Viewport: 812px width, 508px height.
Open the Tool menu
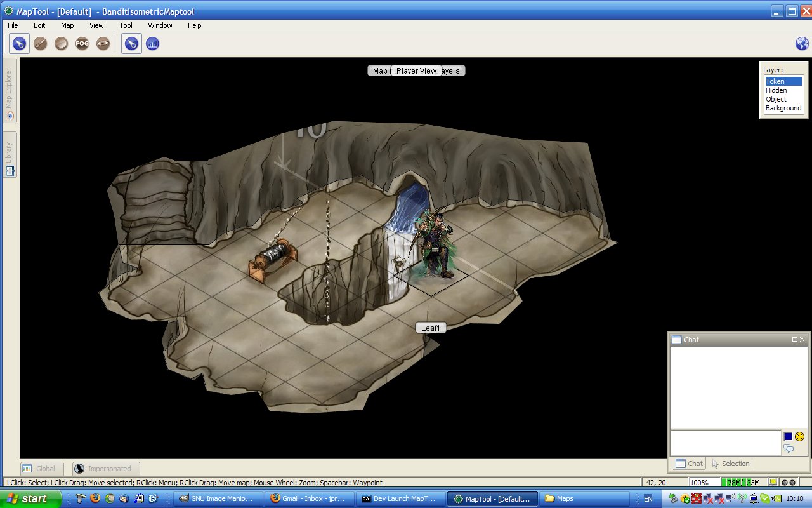point(126,25)
